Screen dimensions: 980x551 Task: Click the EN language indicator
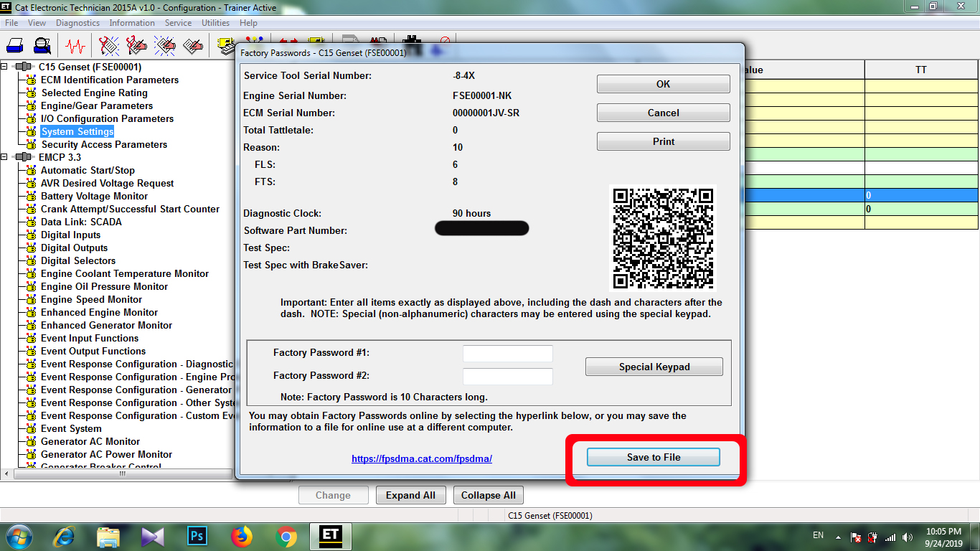click(x=818, y=535)
